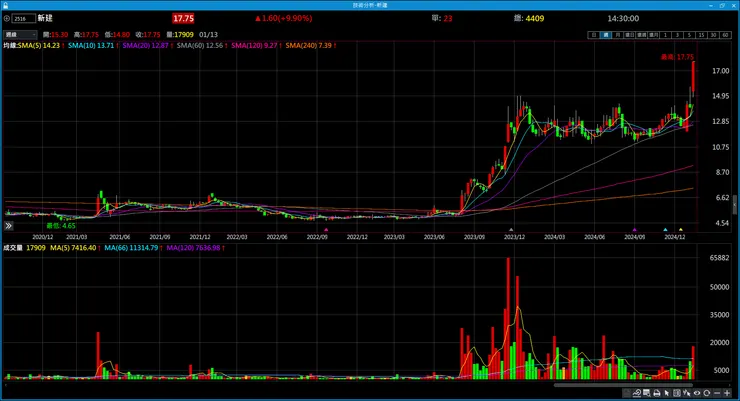
Task: Click the SMA(120) 9.27 indicator label
Action: (256, 45)
